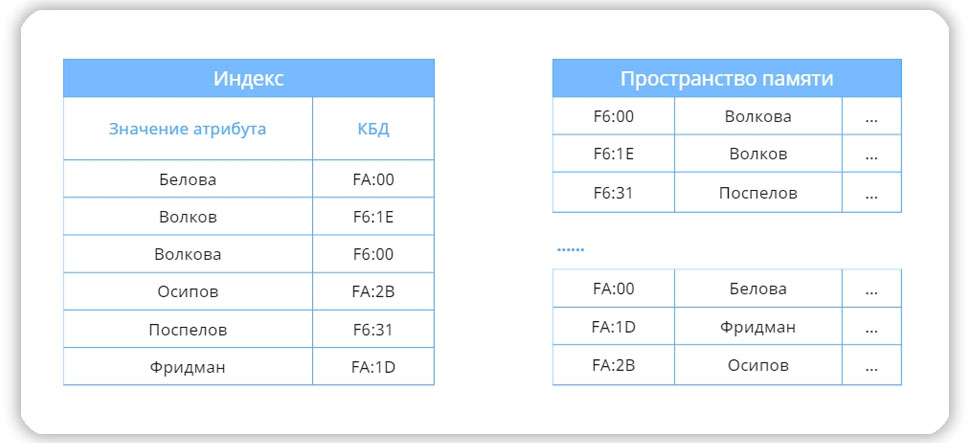Select address F6:31 in Пространство памяти

click(613, 192)
